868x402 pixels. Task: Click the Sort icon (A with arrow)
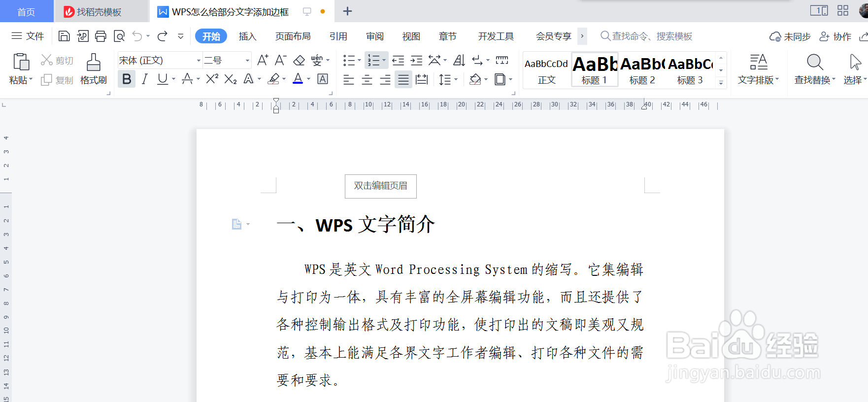(x=459, y=60)
